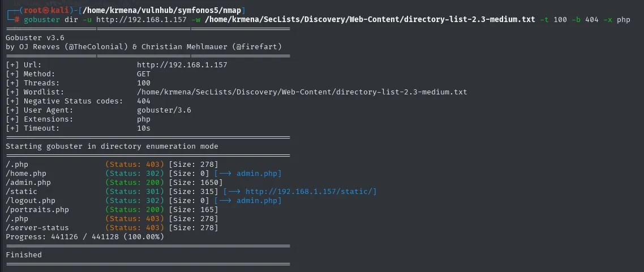
Task: Click the '[+] User Agent:' settings label
Action: (40, 110)
